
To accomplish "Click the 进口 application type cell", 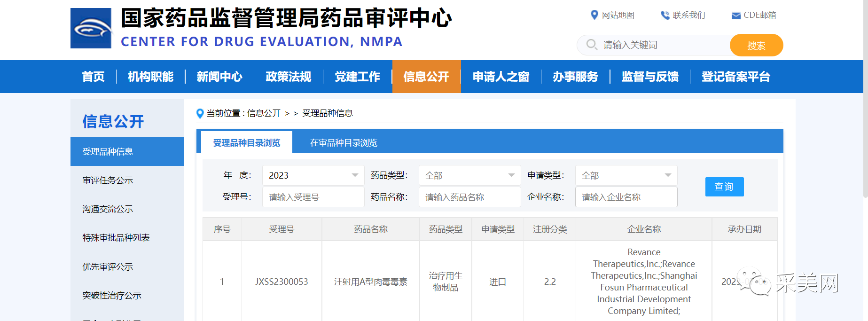I will [x=498, y=282].
